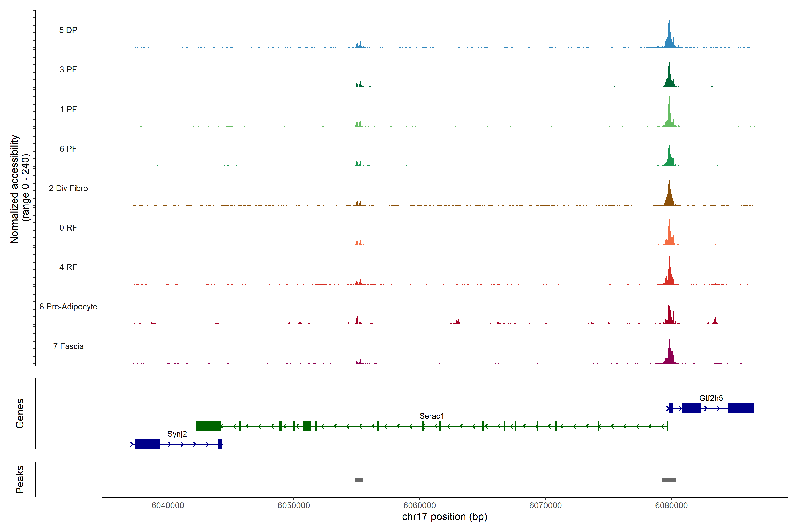Click the 8 Pre-Adipocyte track label
Viewport: 798px width, 532px height.
68,307
